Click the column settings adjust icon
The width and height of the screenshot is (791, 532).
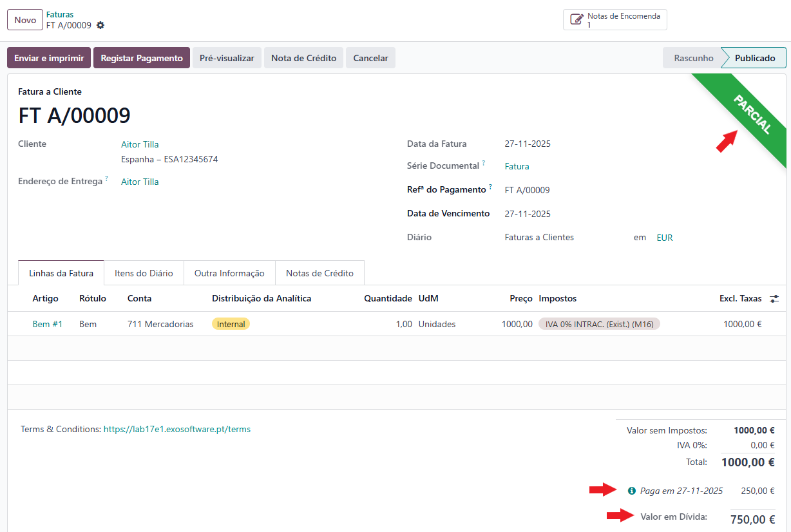(x=774, y=299)
